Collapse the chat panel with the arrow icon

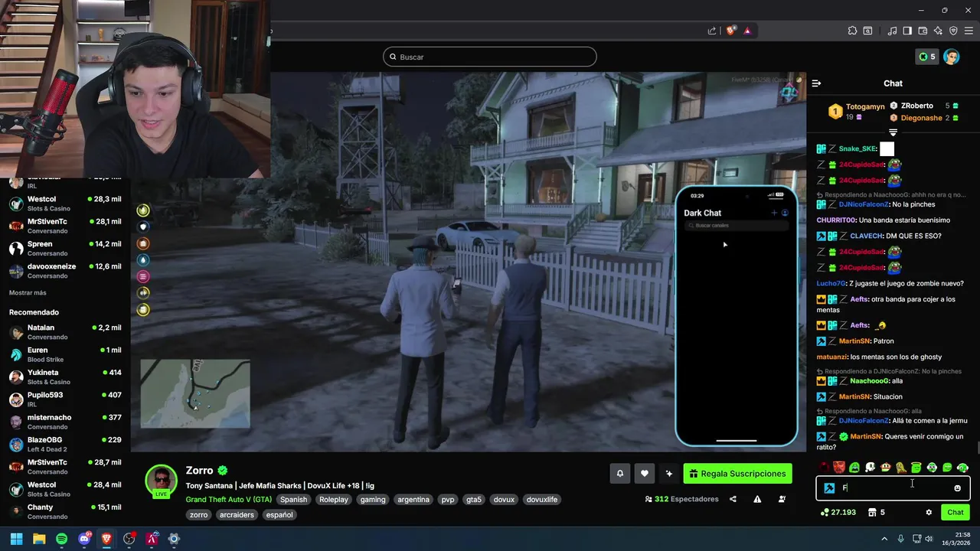[x=816, y=83]
